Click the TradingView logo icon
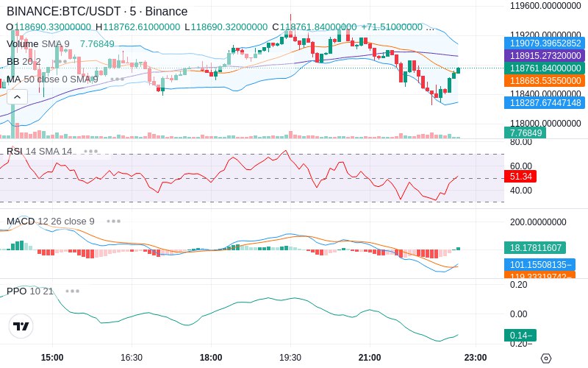Screen dimensions: 588x368 [x=21, y=326]
